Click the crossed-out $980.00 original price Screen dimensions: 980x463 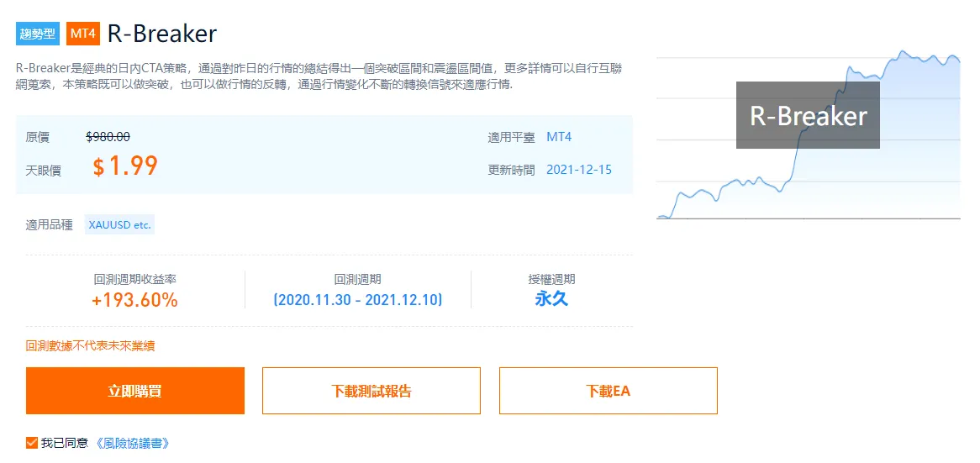[108, 137]
